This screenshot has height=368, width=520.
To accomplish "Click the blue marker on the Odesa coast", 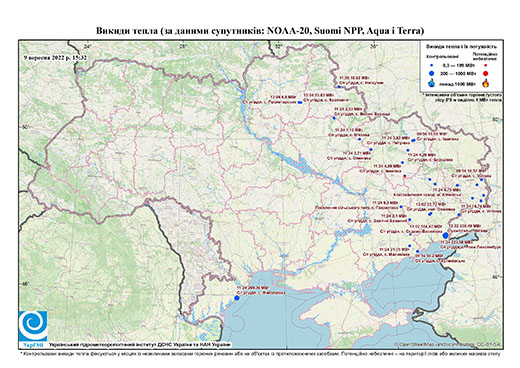I will point(237,298).
